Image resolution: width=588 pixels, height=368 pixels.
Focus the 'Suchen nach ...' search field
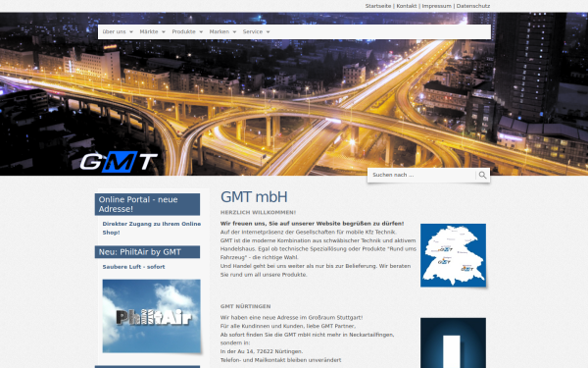point(422,175)
